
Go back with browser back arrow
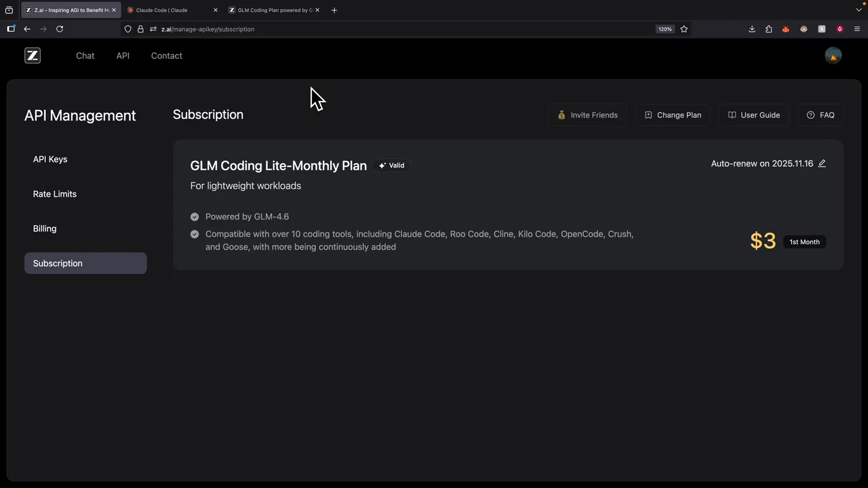tap(27, 29)
